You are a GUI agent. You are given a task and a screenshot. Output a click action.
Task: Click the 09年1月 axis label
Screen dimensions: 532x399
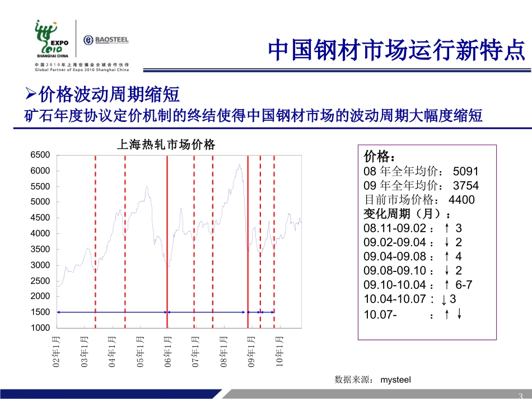(x=251, y=351)
